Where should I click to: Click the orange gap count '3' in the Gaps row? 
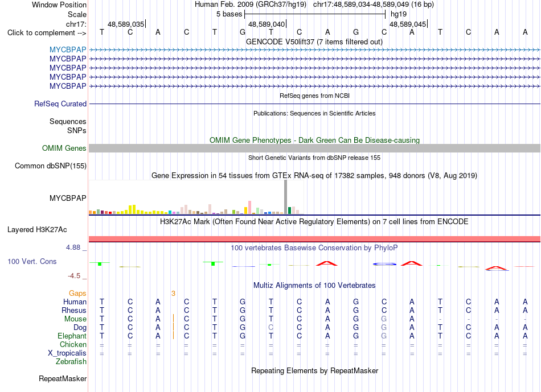click(173, 294)
